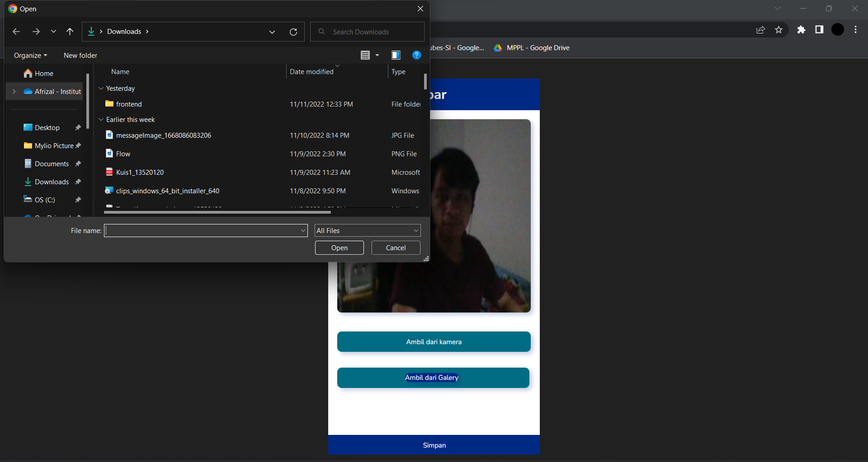Create a New folder
The image size is (868, 462).
click(80, 55)
